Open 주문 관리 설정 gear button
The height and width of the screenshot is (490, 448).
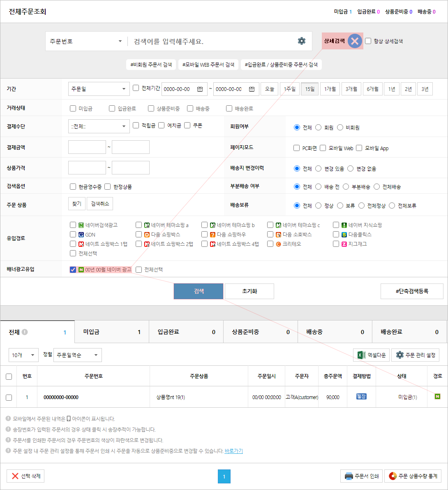click(415, 355)
